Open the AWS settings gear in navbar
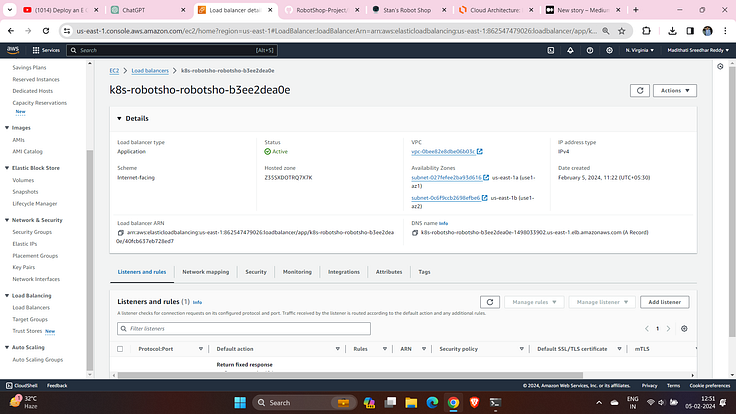Viewport: 736px width, 414px height. pos(609,50)
